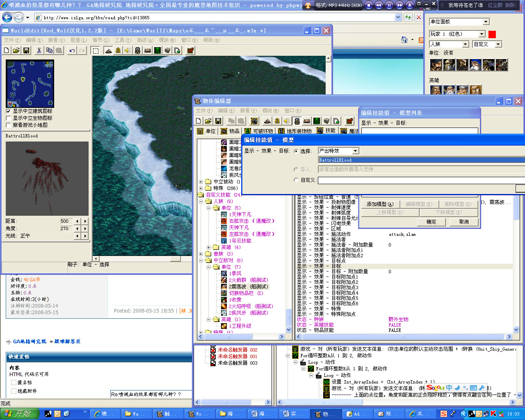Screen dimensions: 525x420
Task: Click Test Map red check icon in WorldEdit
Action: coord(190,50)
